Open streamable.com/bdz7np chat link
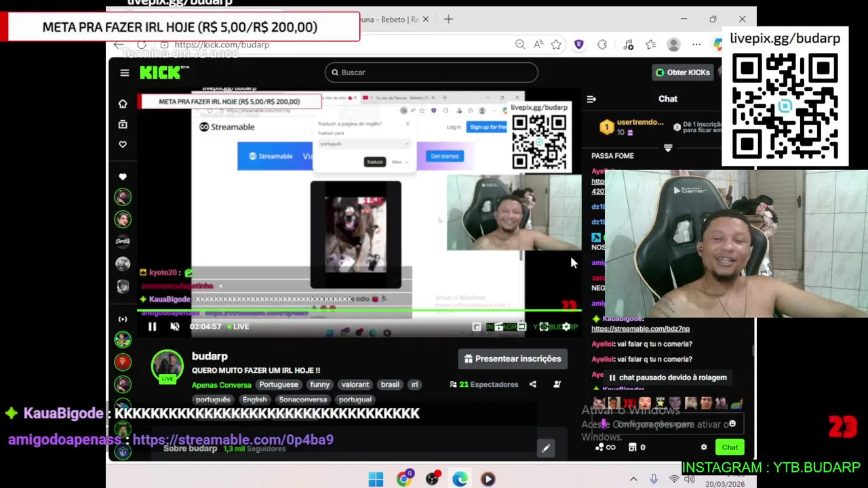 640,329
